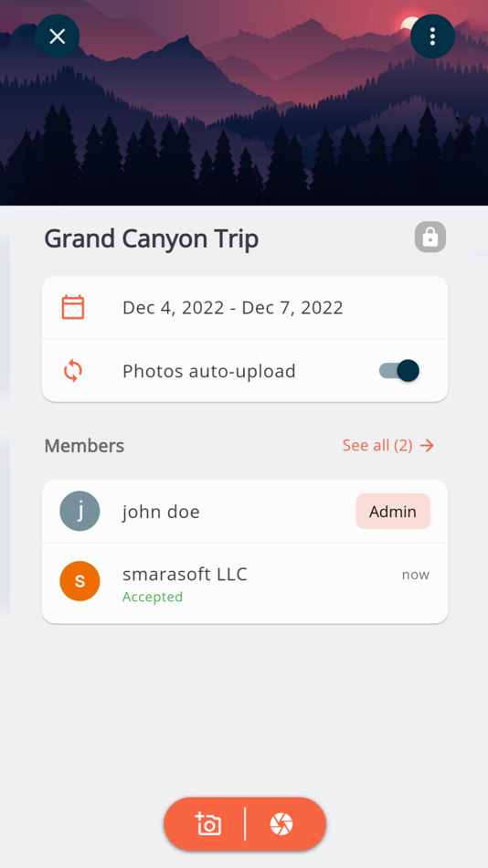Select john doe's avatar

click(x=80, y=512)
